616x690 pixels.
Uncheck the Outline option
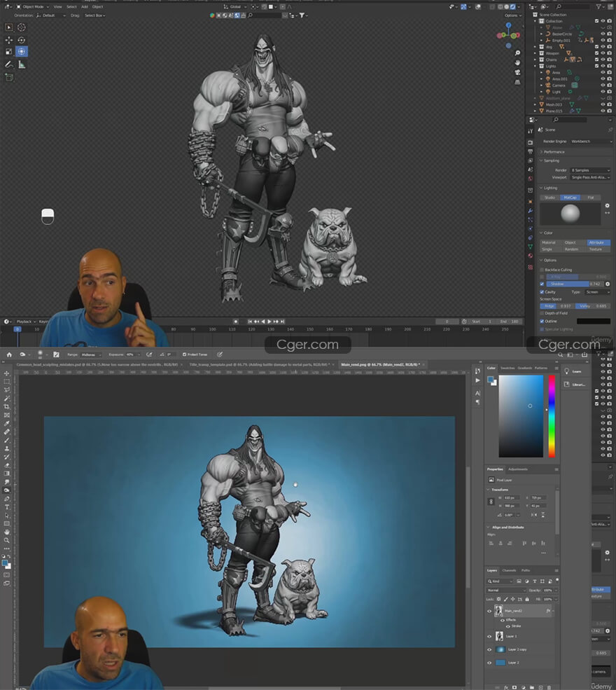click(542, 322)
